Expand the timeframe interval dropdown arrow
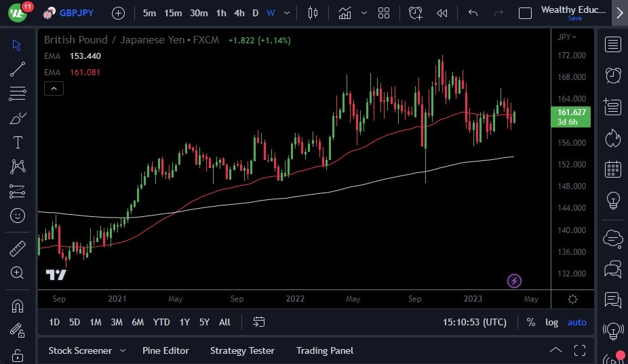The image size is (628, 364). click(x=288, y=13)
